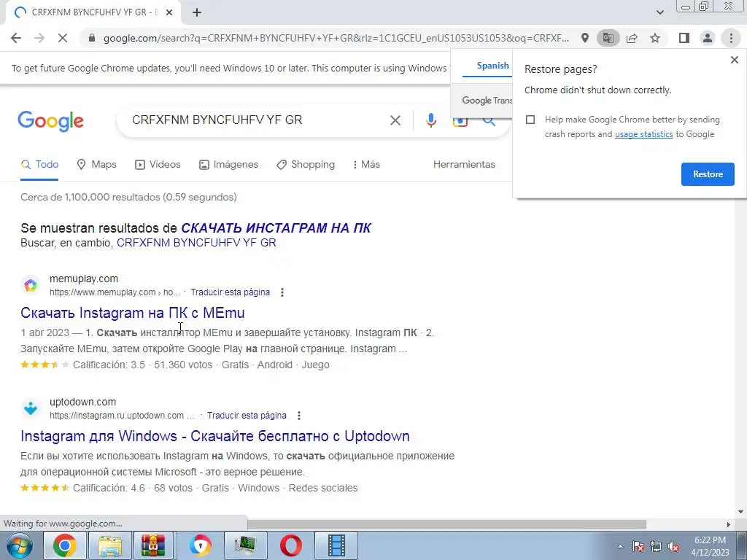The height and width of the screenshot is (560, 747).
Task: Click the Restore button
Action: point(708,174)
